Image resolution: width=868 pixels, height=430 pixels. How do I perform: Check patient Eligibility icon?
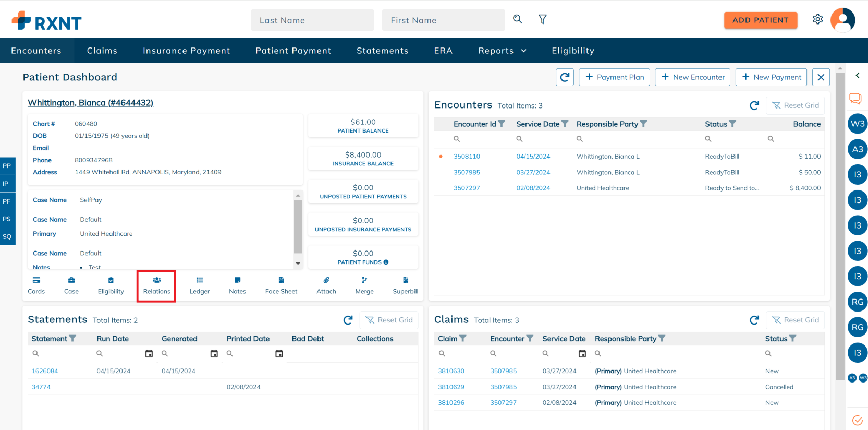111,285
